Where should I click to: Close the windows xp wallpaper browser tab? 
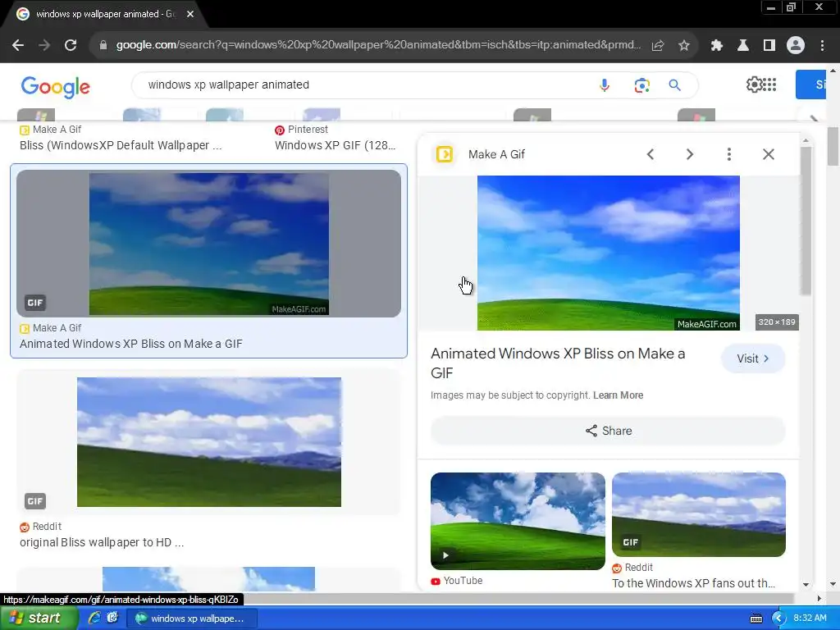tap(190, 14)
